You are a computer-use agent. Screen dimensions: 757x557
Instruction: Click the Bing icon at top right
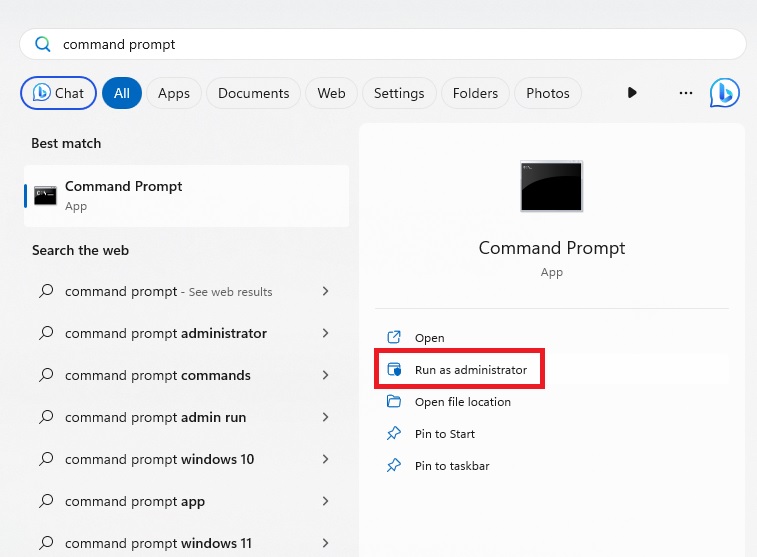pos(724,92)
